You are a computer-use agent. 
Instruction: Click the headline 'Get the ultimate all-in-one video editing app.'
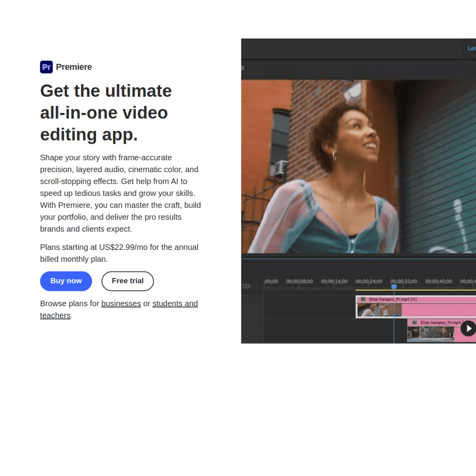coord(106,113)
